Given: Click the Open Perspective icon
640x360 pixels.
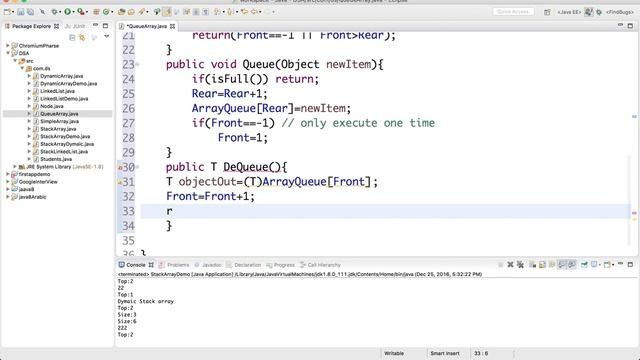Looking at the screenshot, I should pyautogui.click(x=547, y=12).
